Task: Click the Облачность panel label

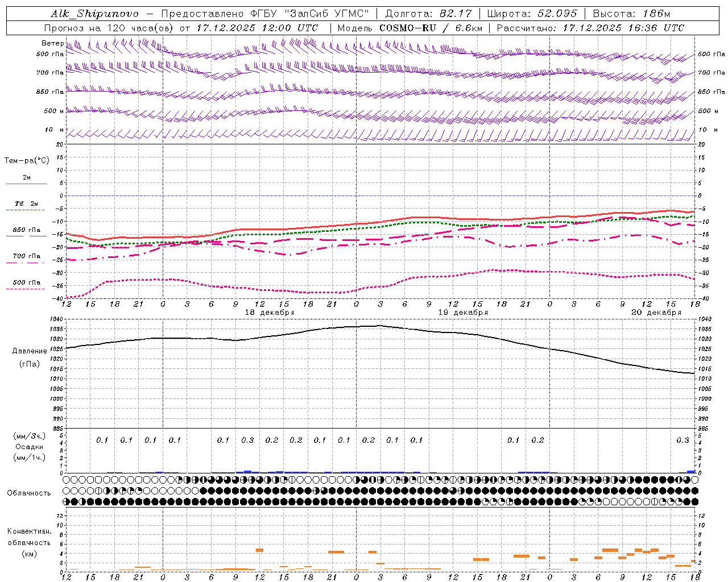Action: [29, 493]
